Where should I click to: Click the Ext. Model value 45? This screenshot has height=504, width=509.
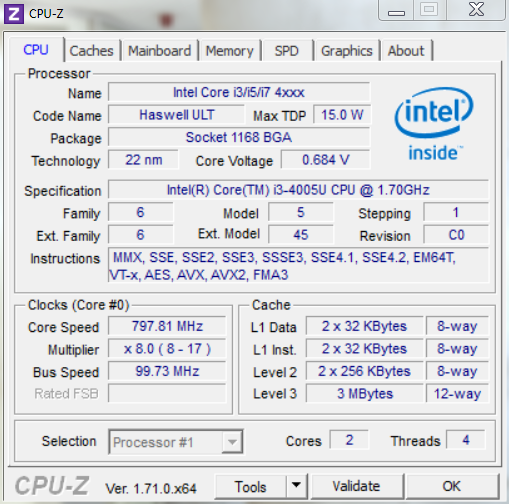pos(301,235)
